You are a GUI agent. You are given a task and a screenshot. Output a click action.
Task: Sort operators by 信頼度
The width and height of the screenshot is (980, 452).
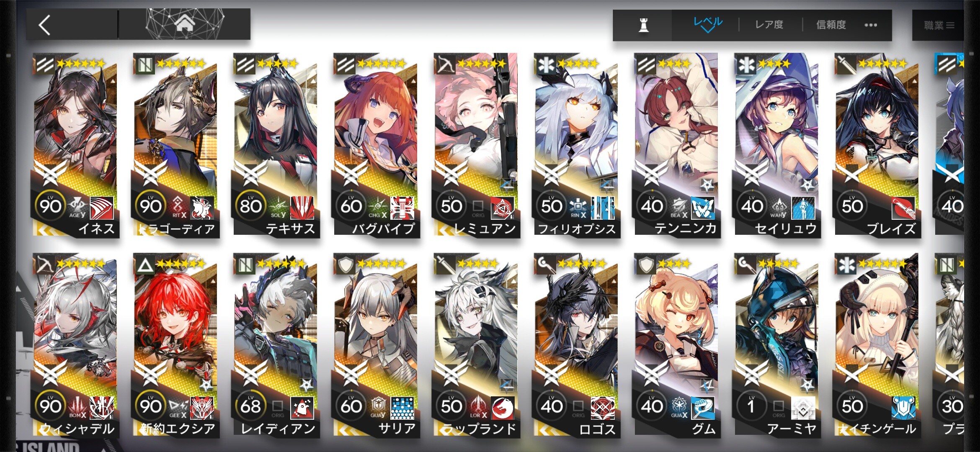(x=831, y=25)
